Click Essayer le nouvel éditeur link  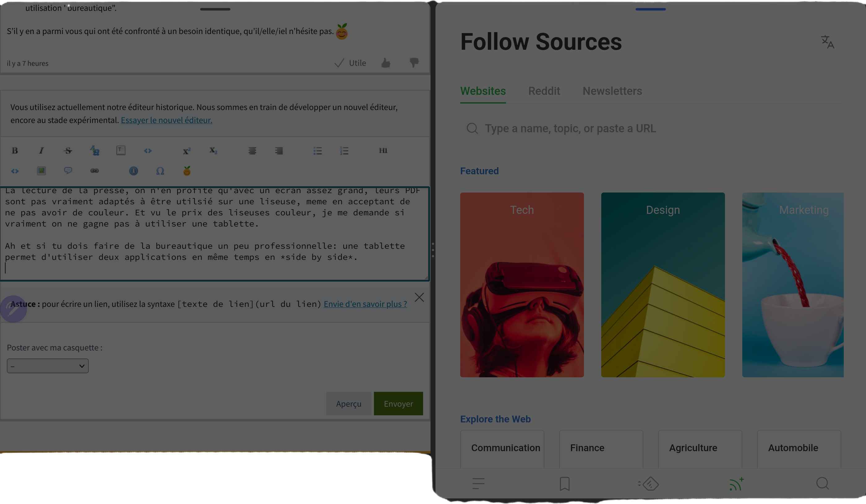pyautogui.click(x=166, y=120)
